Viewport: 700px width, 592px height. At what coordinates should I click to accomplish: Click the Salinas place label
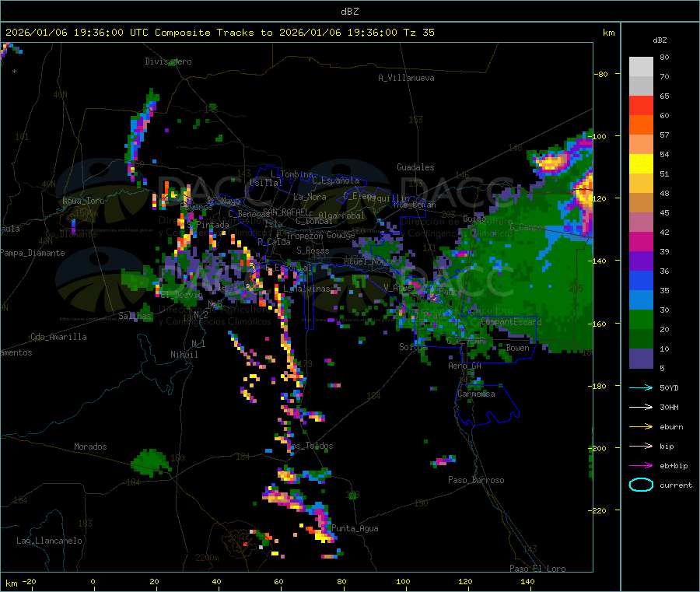tap(135, 316)
